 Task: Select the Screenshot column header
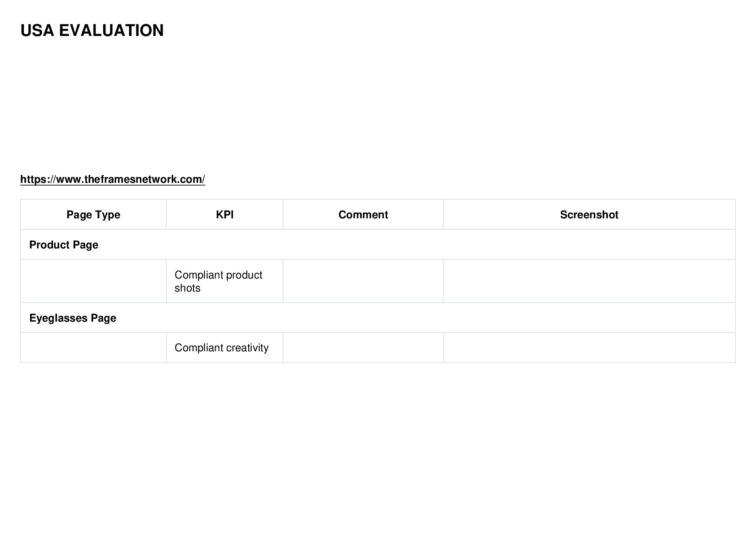click(x=589, y=214)
